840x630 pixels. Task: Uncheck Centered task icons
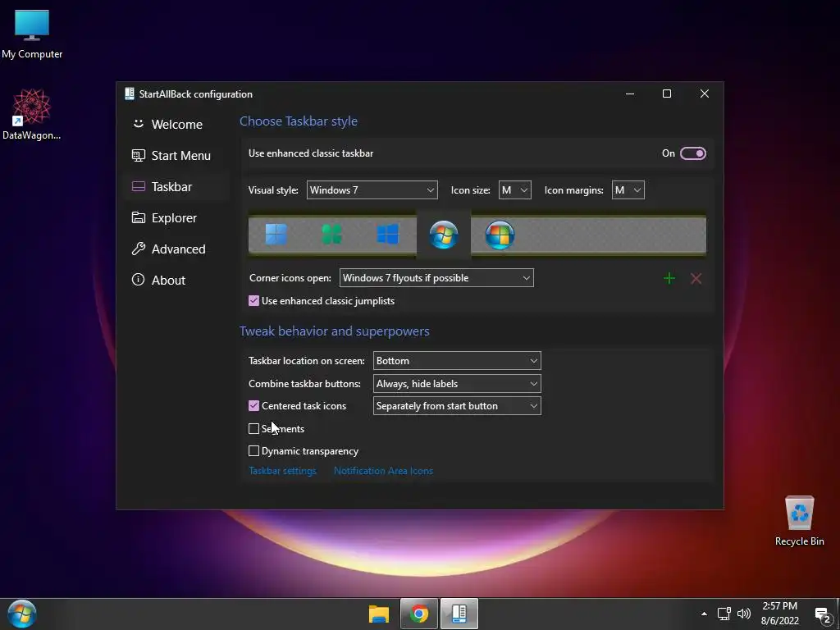[x=254, y=406]
